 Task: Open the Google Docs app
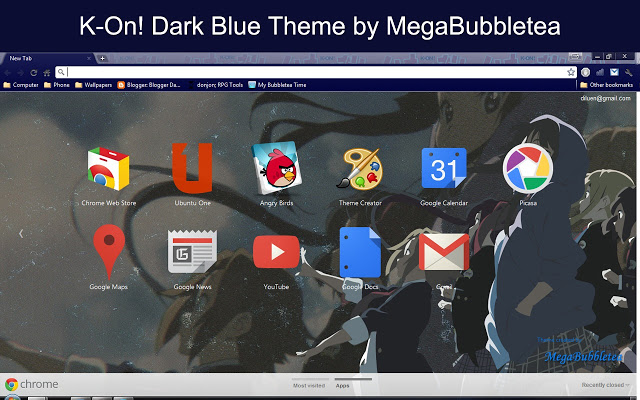click(360, 252)
